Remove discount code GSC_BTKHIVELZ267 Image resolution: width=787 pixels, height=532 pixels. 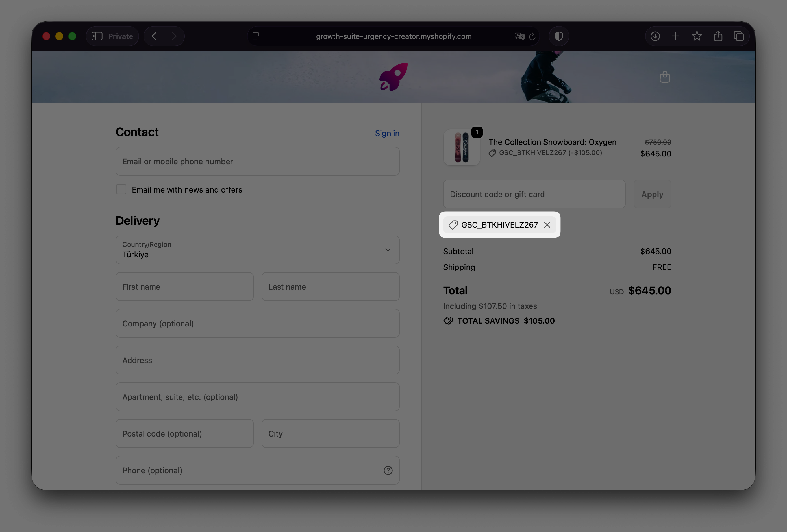547,225
